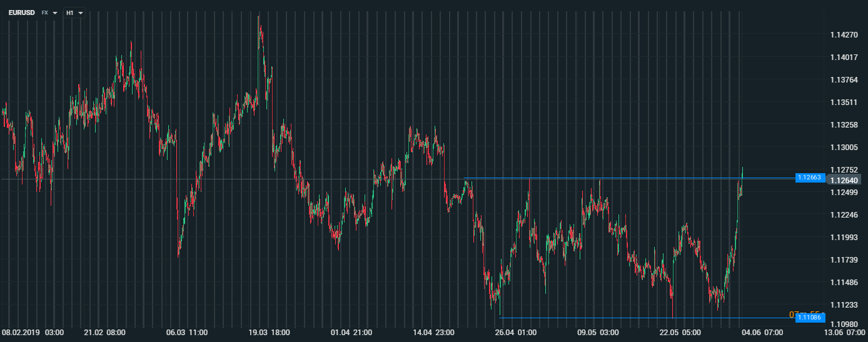Select the 1.12663 blue level tag
This screenshot has width=868, height=342.
tap(810, 178)
